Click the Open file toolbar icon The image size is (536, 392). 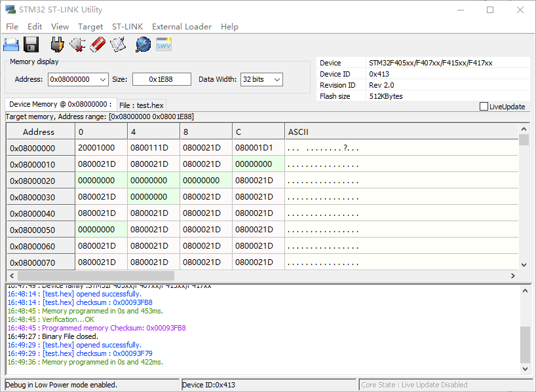click(11, 45)
